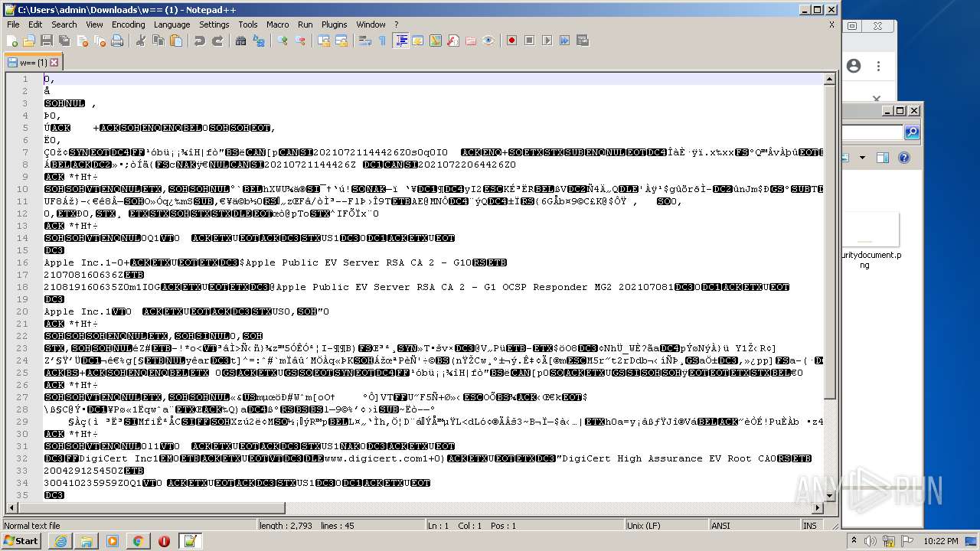This screenshot has height=551, width=980.
Task: Open the Document Map icon
Action: (436, 41)
